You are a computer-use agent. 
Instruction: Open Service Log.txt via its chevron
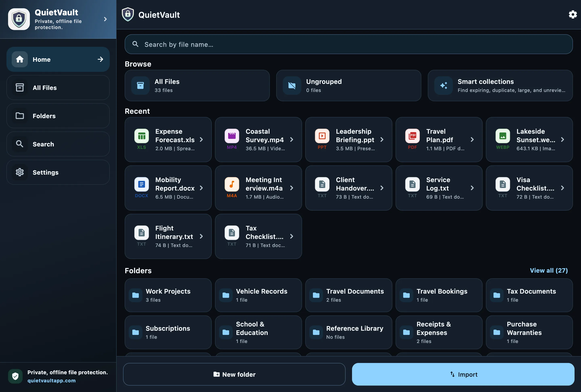coord(472,188)
